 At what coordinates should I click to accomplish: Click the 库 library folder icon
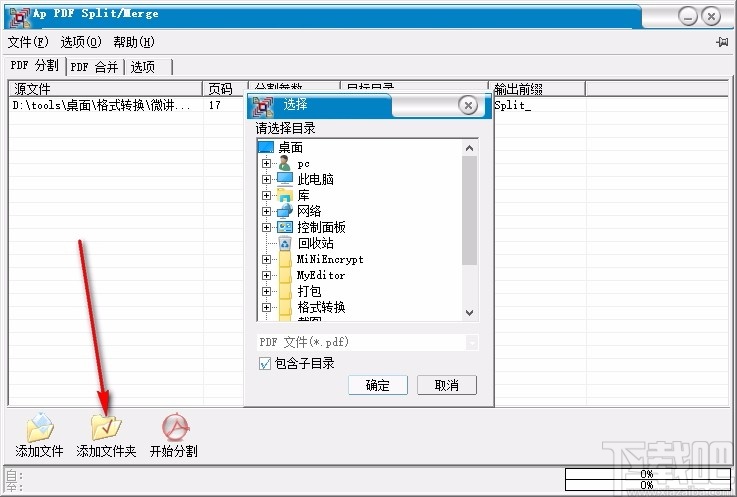(285, 195)
